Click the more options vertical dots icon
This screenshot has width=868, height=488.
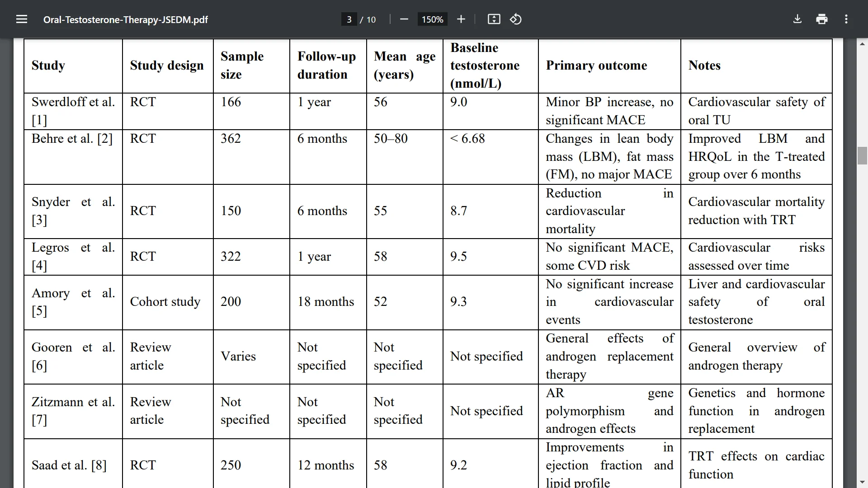point(846,19)
